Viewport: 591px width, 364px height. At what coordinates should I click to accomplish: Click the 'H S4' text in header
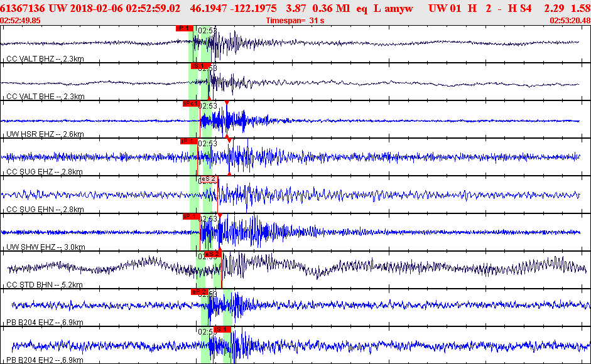click(x=519, y=8)
